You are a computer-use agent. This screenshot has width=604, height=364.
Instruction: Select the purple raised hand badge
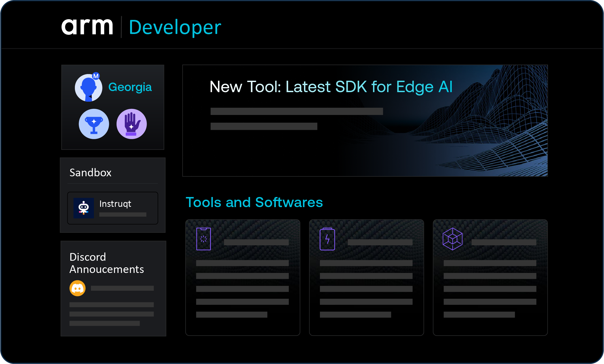click(132, 124)
